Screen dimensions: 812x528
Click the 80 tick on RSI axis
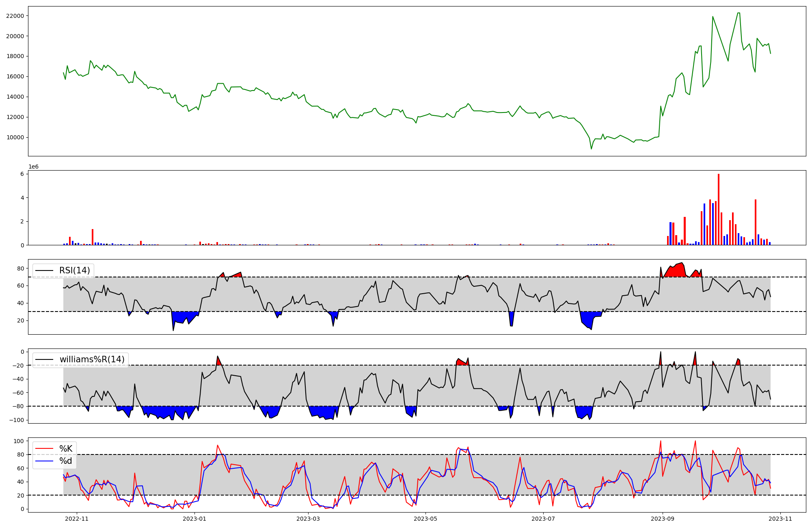click(20, 268)
